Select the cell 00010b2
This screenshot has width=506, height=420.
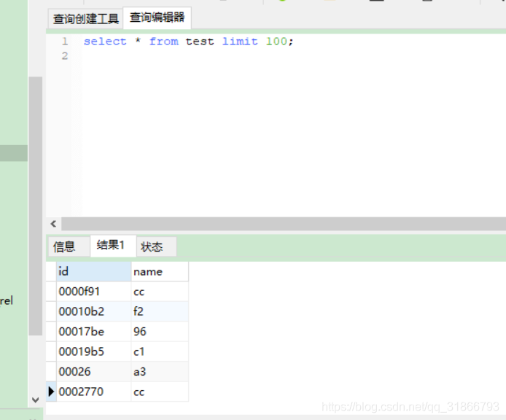click(x=93, y=311)
